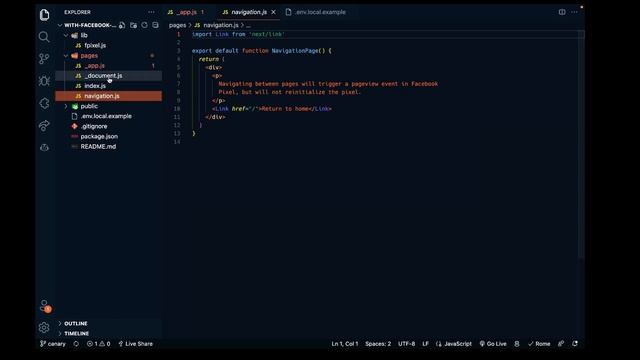
Task: Click the feedback icon next to Rome
Action: [x=561, y=344]
